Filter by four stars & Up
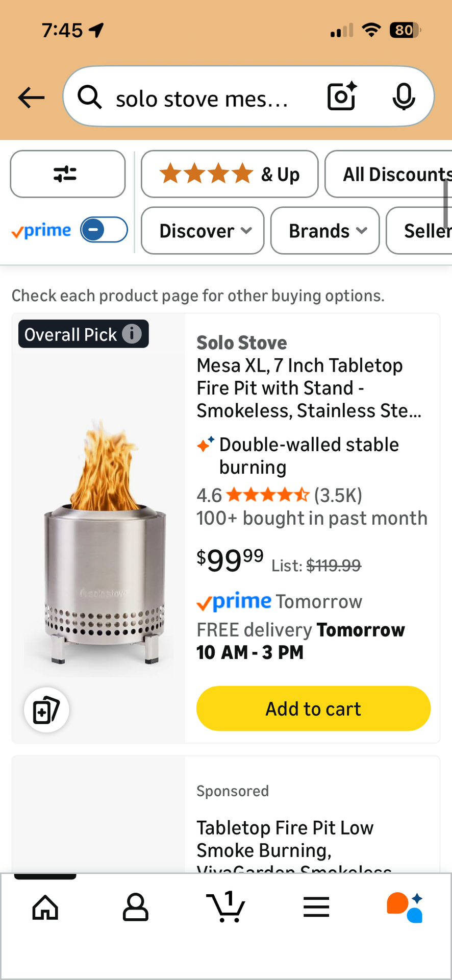452x980 pixels. pyautogui.click(x=230, y=174)
